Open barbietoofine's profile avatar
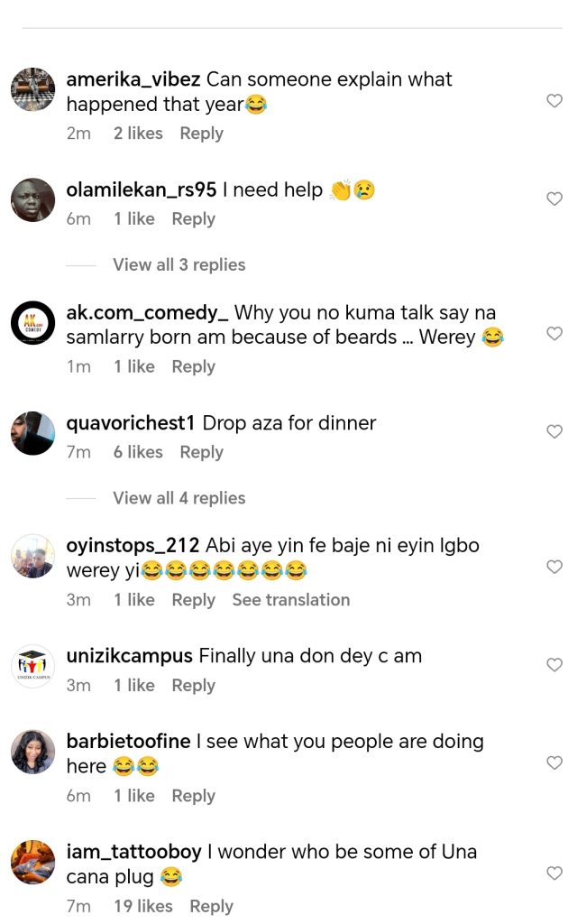Screen dimensions: 568x924 (33, 752)
